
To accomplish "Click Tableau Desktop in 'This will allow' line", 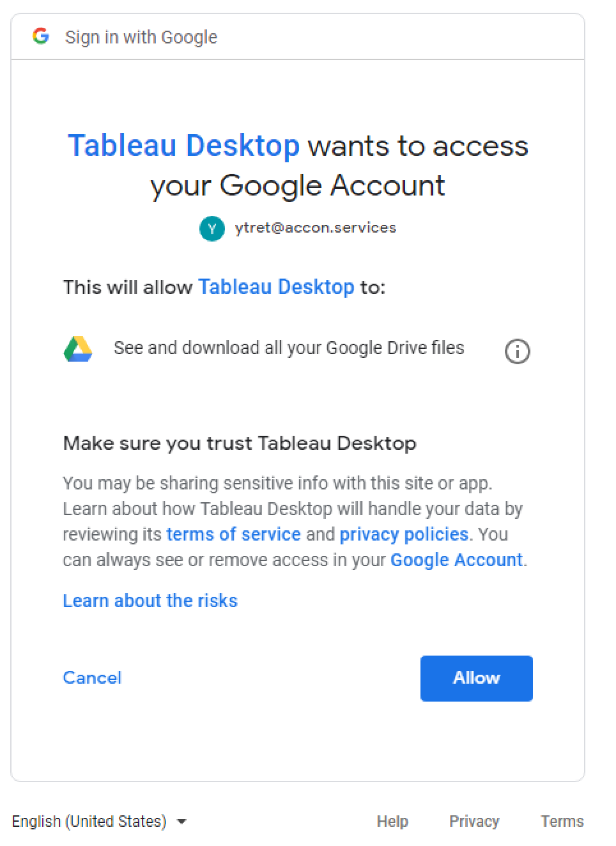I will (276, 287).
